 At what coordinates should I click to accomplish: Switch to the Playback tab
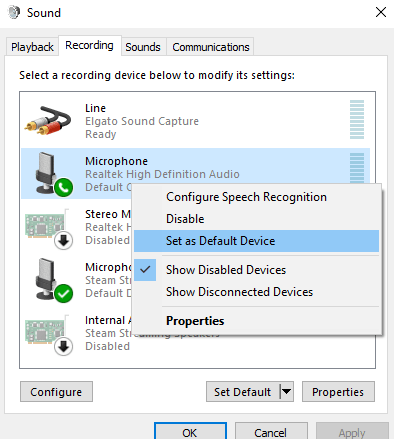[32, 47]
